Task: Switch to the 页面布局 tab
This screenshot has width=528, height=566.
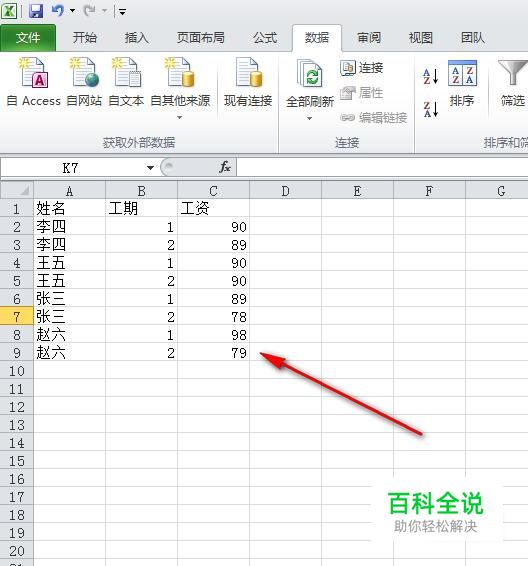Action: coord(201,38)
